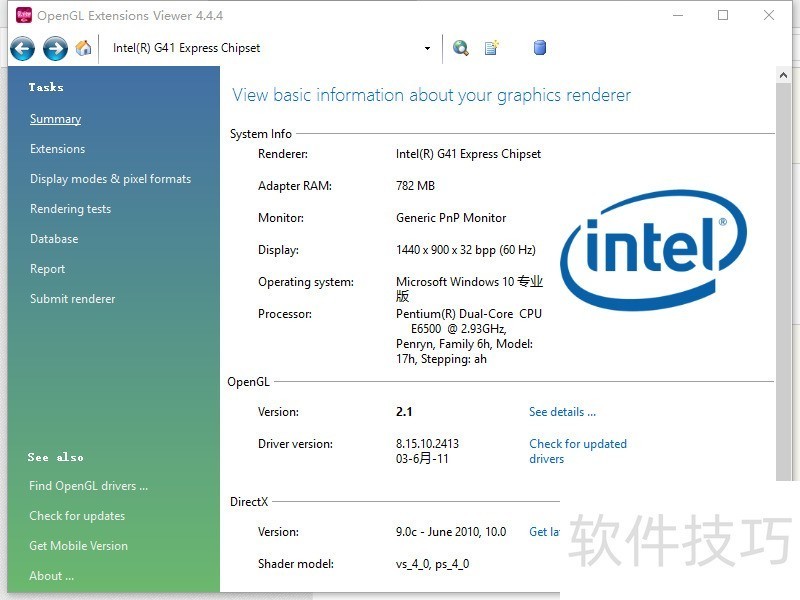The image size is (800, 600).
Task: Click the Pentium(R) Dual-Core processor text
Action: click(468, 336)
